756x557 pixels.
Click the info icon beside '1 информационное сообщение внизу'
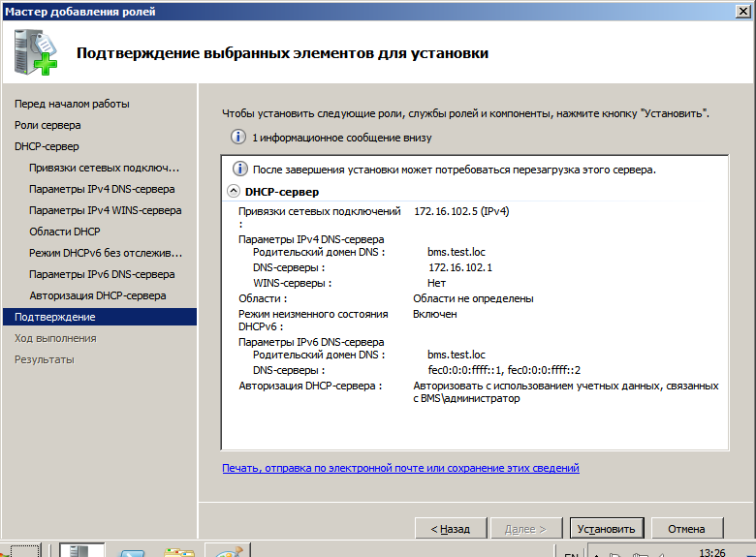(x=238, y=137)
